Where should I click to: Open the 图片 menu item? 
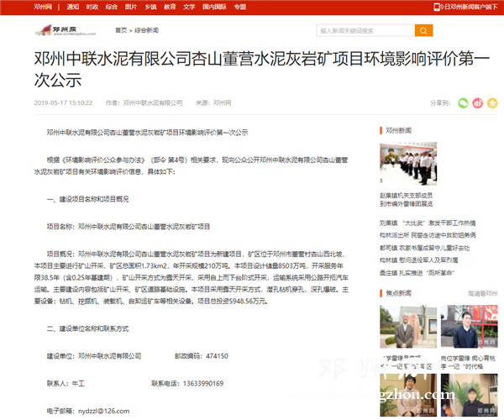131,7
